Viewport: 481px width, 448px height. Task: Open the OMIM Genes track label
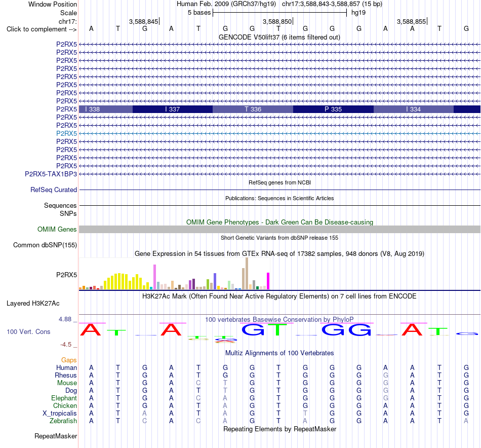click(x=57, y=229)
